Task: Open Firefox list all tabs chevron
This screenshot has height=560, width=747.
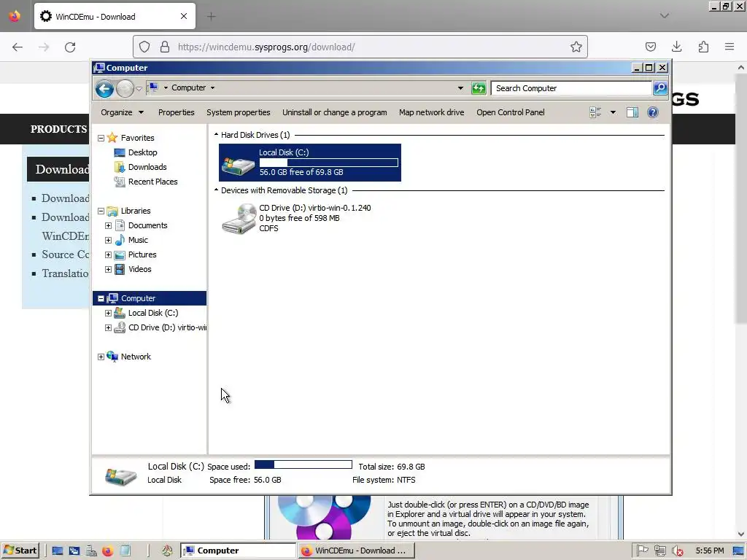Action: point(665,16)
